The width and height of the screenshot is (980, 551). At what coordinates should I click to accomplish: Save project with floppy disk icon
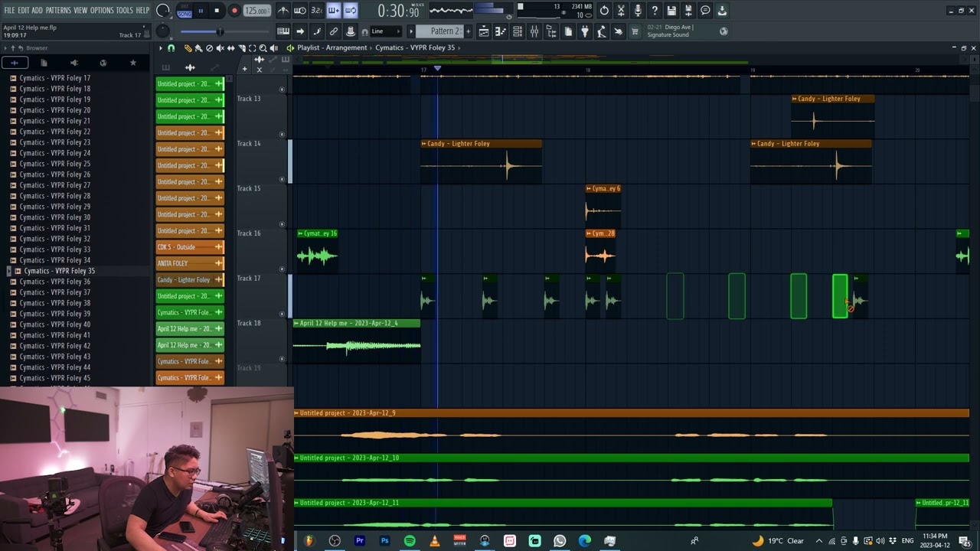[671, 11]
